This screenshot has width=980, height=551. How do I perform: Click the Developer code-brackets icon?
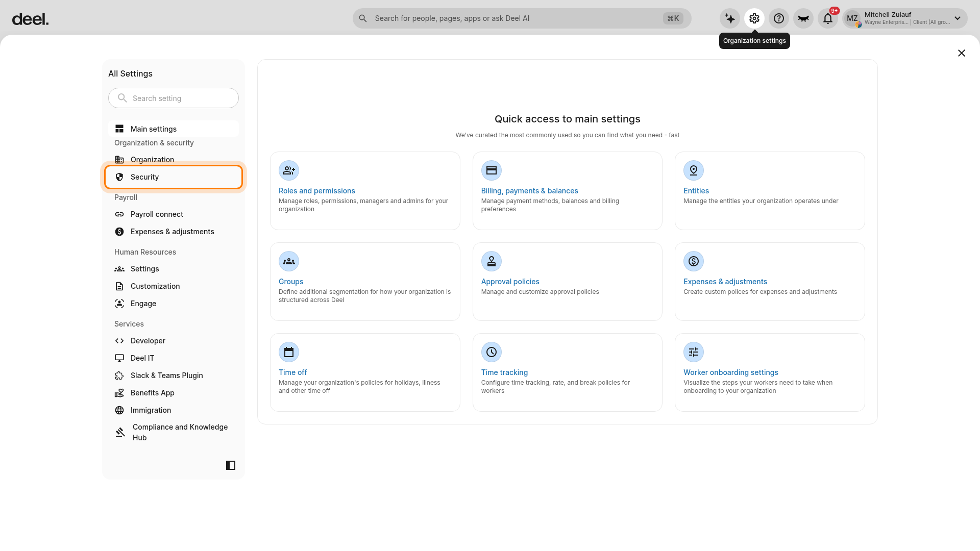pyautogui.click(x=119, y=341)
